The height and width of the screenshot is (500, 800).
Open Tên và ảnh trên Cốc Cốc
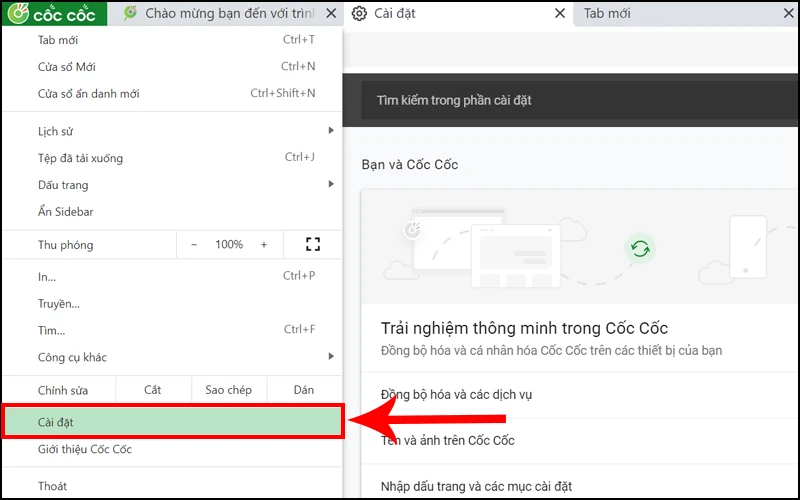[x=580, y=440]
